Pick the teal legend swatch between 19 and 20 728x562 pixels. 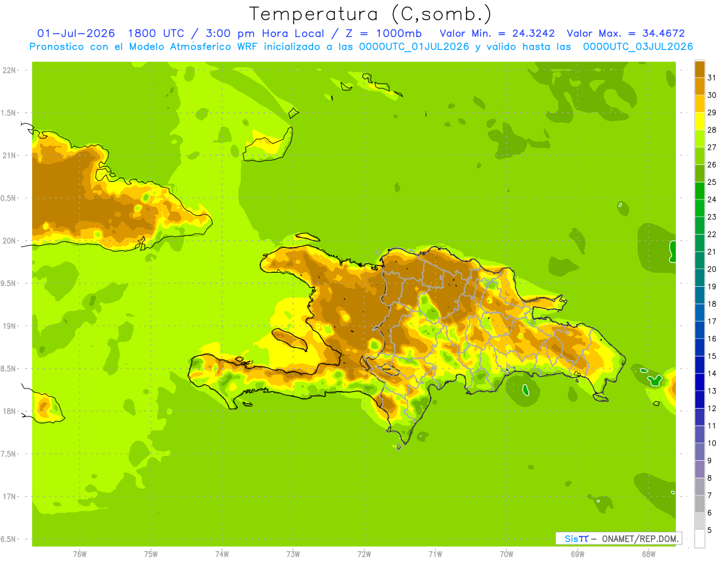pyautogui.click(x=699, y=278)
